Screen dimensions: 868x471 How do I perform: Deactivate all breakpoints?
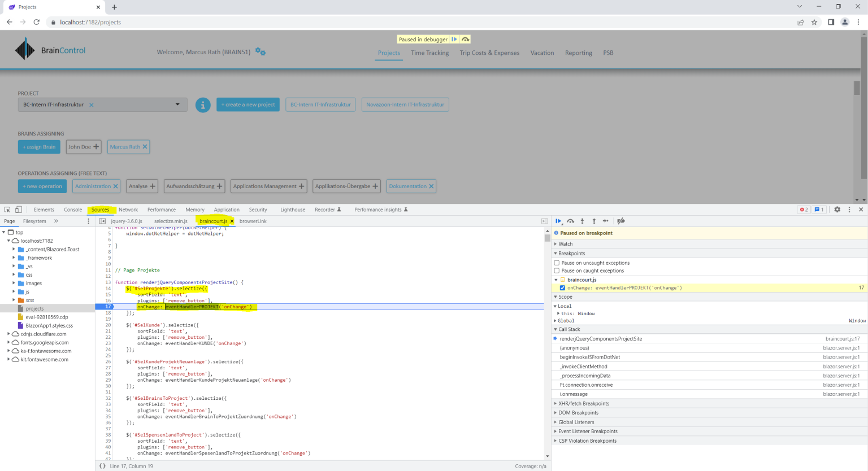pos(620,221)
